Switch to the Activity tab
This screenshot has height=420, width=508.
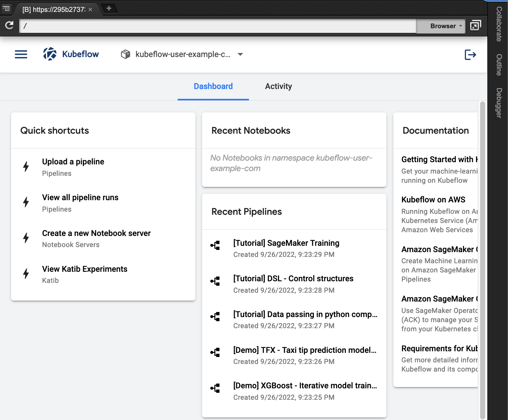pyautogui.click(x=278, y=86)
